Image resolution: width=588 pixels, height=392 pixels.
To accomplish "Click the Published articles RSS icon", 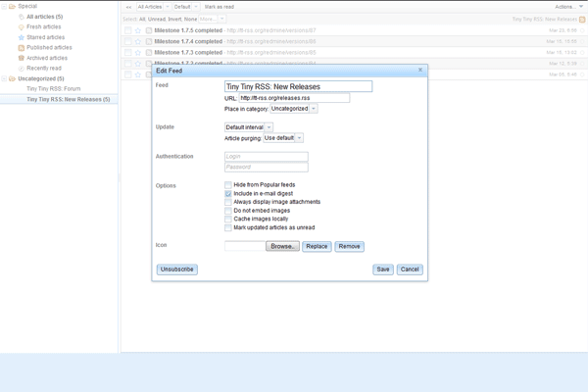I will [22, 47].
